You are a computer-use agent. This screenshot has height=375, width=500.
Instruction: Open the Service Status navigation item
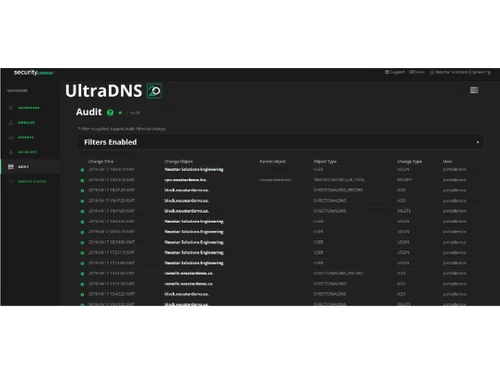(x=32, y=181)
